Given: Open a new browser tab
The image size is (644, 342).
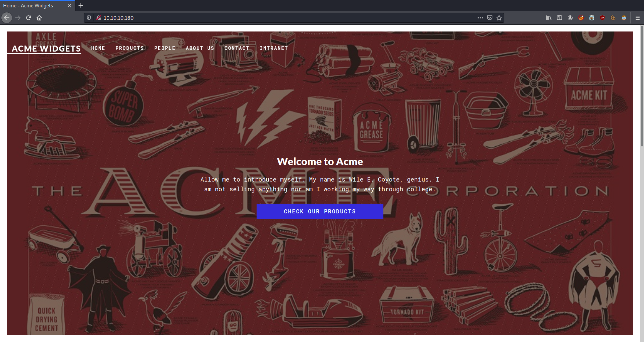Looking at the screenshot, I should point(80,5).
